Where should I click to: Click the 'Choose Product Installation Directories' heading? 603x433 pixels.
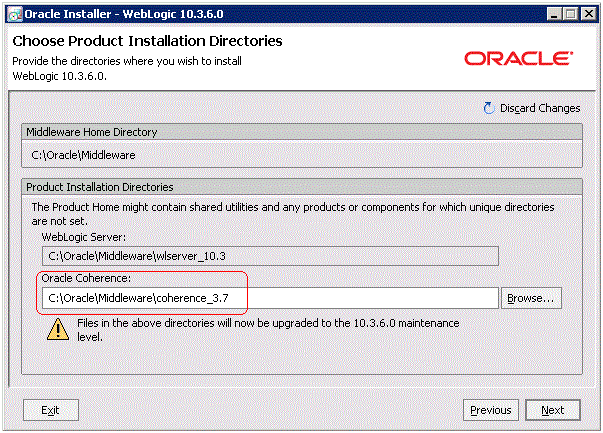(x=147, y=41)
